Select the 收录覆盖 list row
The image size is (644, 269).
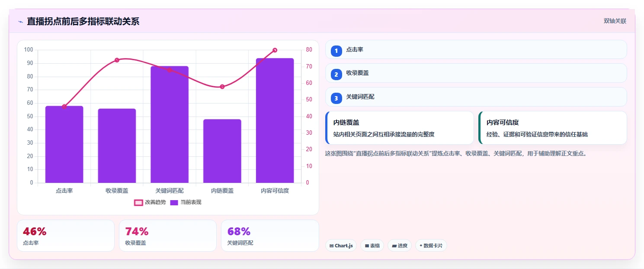pos(476,73)
